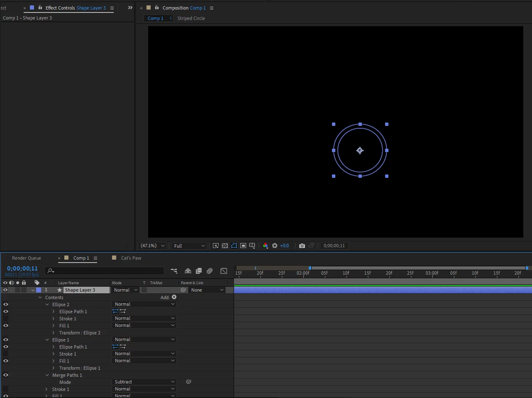Image resolution: width=532 pixels, height=398 pixels.
Task: Close the Comp 1 timeline tab
Action: point(59,258)
